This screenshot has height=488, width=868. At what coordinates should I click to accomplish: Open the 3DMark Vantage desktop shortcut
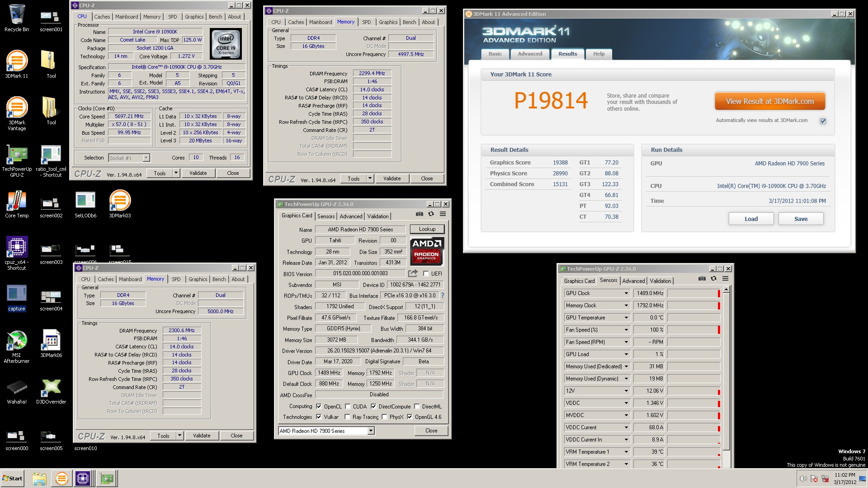tap(17, 114)
